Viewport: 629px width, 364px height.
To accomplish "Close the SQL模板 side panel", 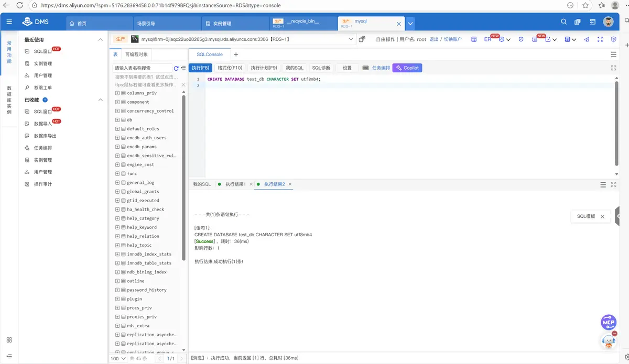I will [x=602, y=216].
